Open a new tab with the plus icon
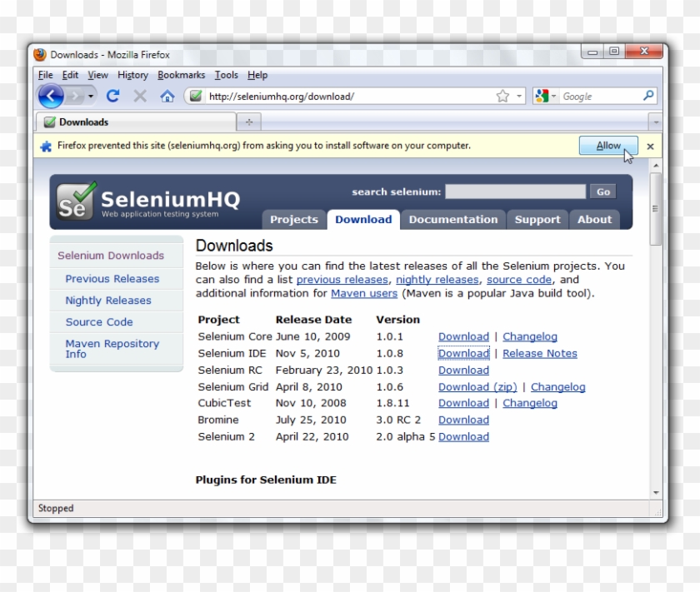700x592 pixels. [x=248, y=122]
